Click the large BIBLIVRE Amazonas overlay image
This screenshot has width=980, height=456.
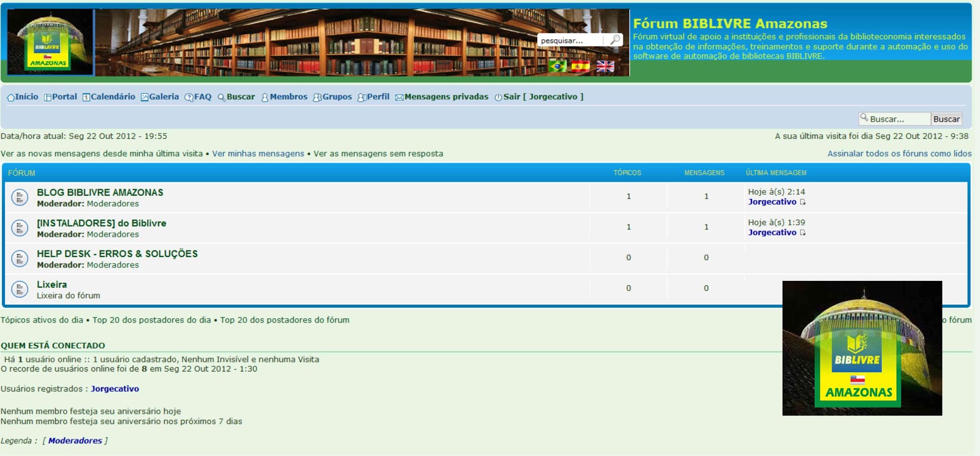862,348
